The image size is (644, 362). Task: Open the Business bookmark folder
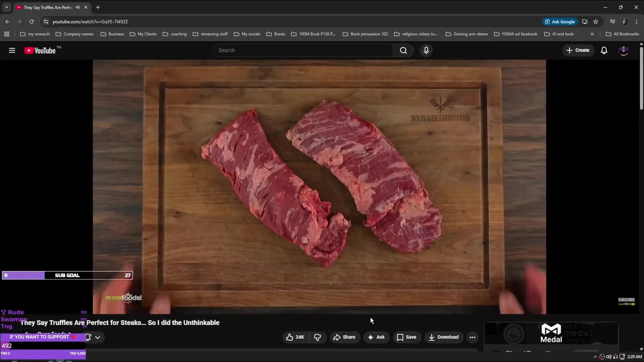pos(112,34)
